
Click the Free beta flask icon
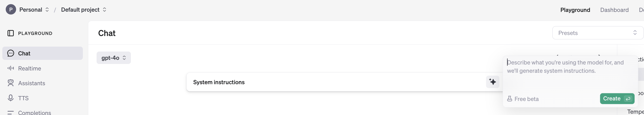509,99
